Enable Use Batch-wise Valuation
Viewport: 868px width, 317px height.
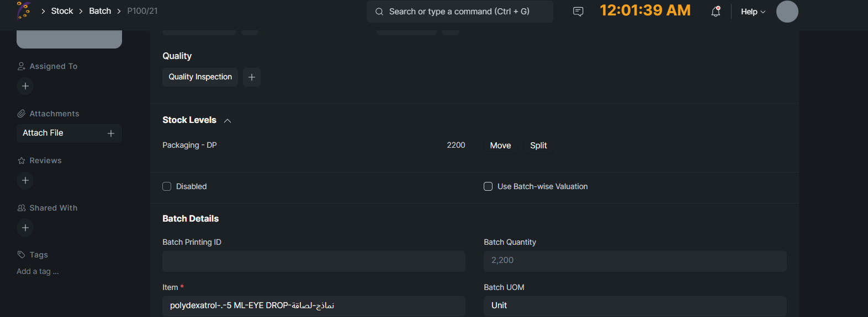click(488, 186)
